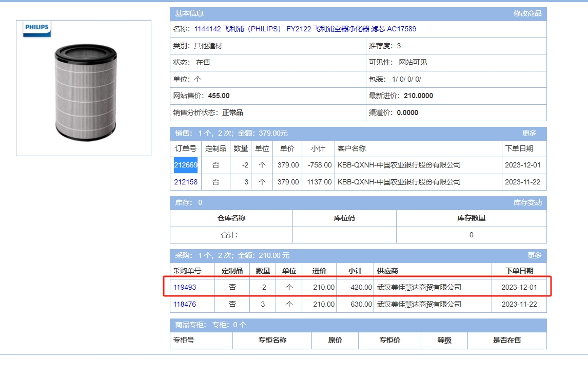The width and height of the screenshot is (588, 375).
Task: Click the 专柜号 column header
Action: pos(184,340)
